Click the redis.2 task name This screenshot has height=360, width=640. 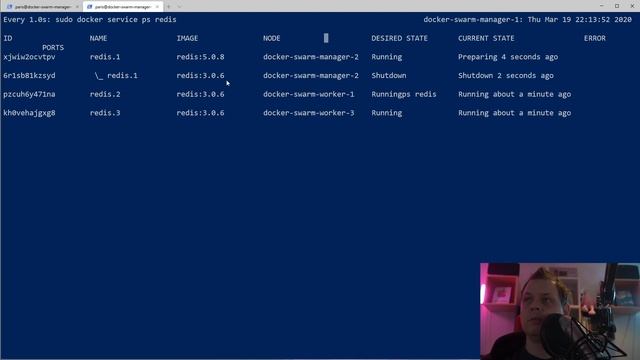coord(105,94)
